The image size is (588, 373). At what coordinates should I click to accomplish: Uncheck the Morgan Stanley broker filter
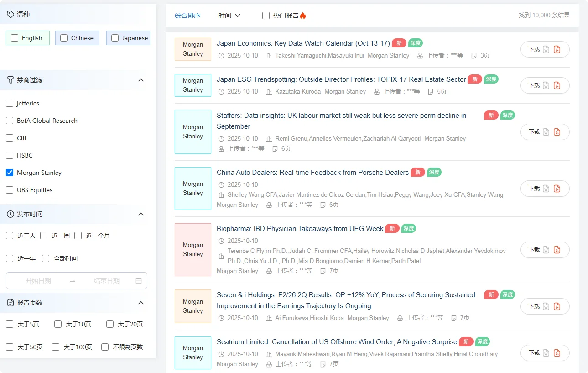click(10, 173)
